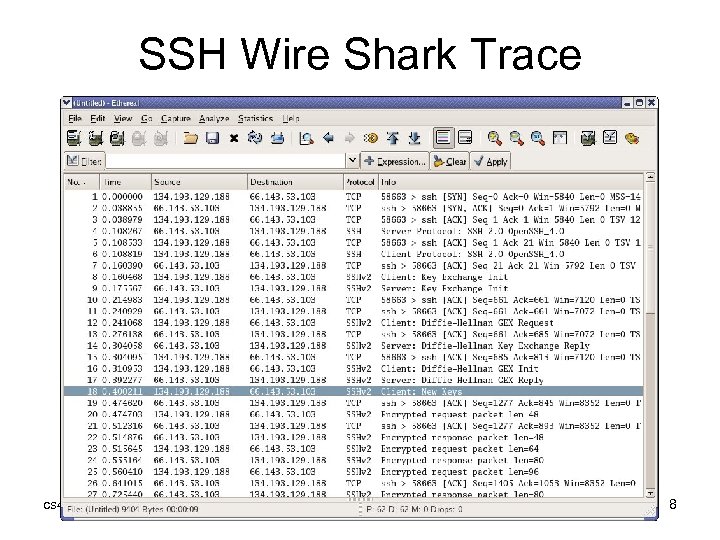Apply the display filter
Screen dimensions: 720x540
pos(490,161)
